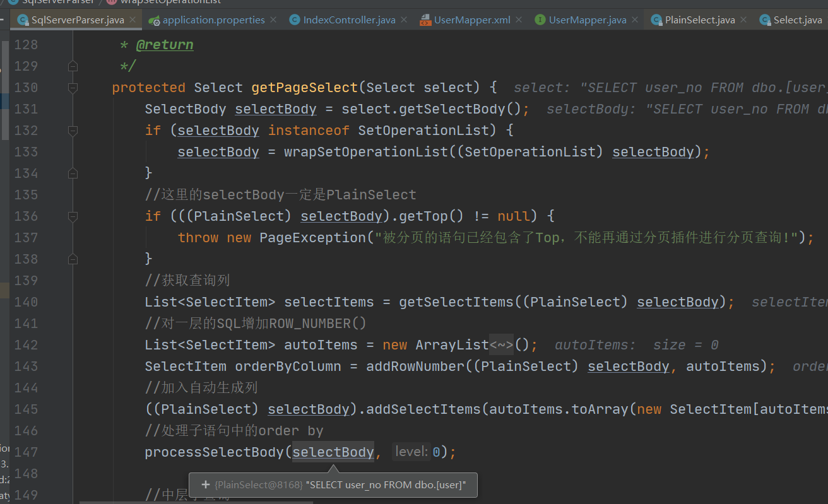828x504 pixels.
Task: Click the highlighted selectBody argument on line 147
Action: coord(333,452)
